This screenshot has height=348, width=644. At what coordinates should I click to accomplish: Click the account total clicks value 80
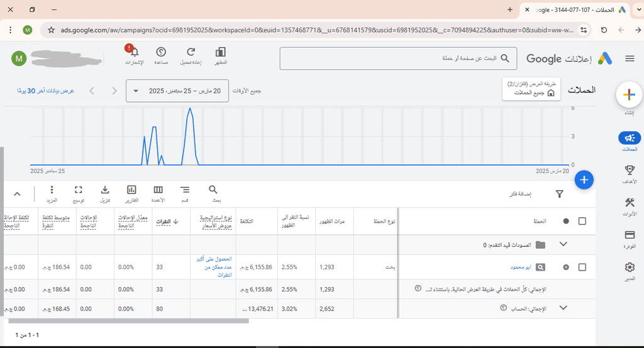[159, 308]
